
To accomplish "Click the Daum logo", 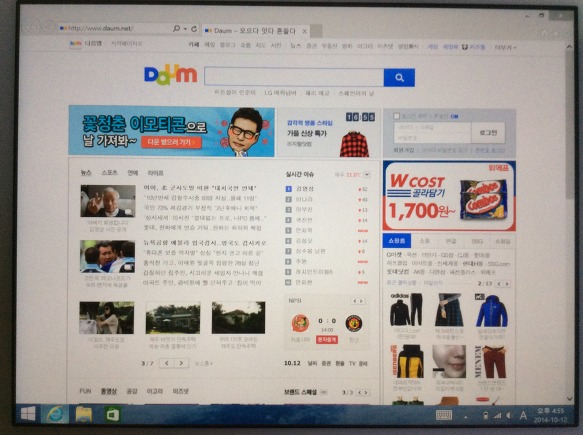I will click(171, 75).
